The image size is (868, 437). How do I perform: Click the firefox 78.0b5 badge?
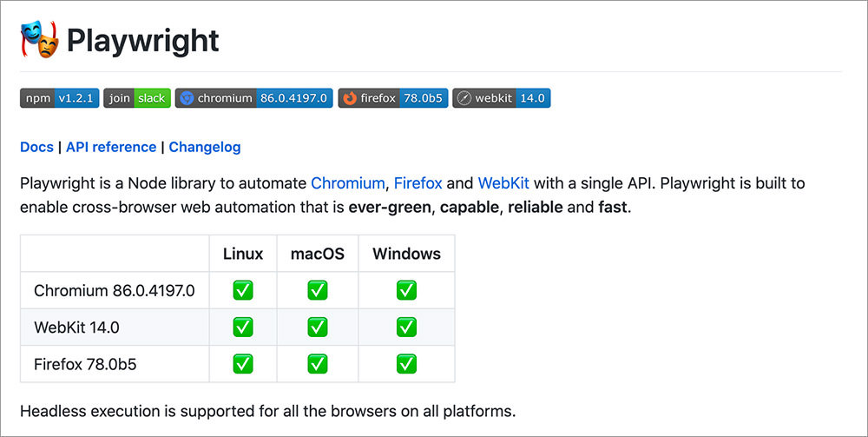pyautogui.click(x=392, y=98)
